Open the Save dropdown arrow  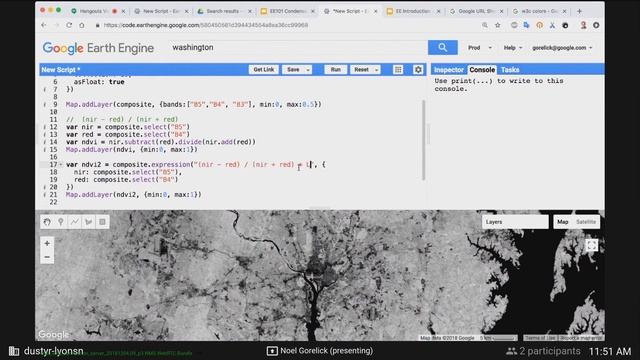[x=308, y=70]
